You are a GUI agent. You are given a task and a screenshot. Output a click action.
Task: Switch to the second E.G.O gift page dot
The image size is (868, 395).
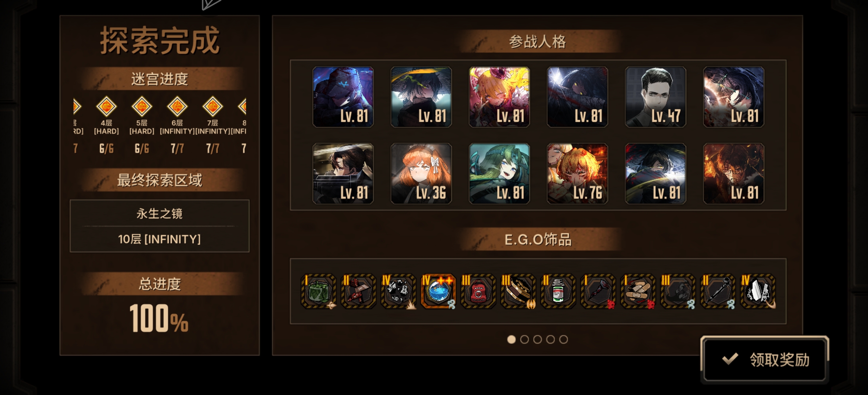point(524,339)
